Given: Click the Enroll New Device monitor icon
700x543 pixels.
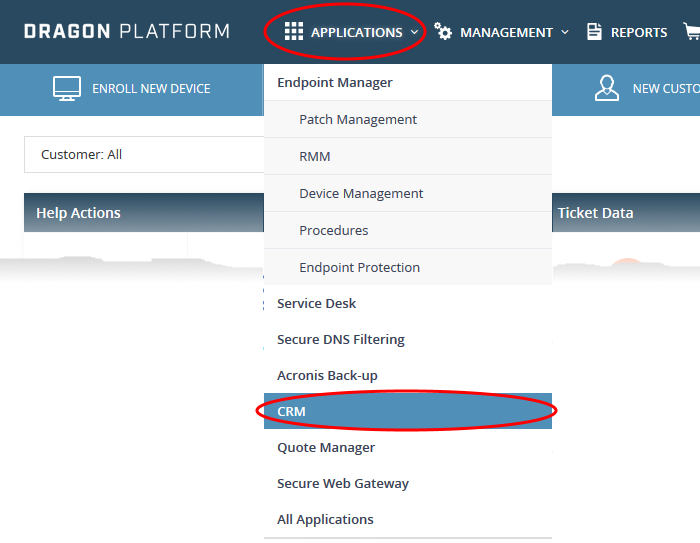Looking at the screenshot, I should [67, 88].
